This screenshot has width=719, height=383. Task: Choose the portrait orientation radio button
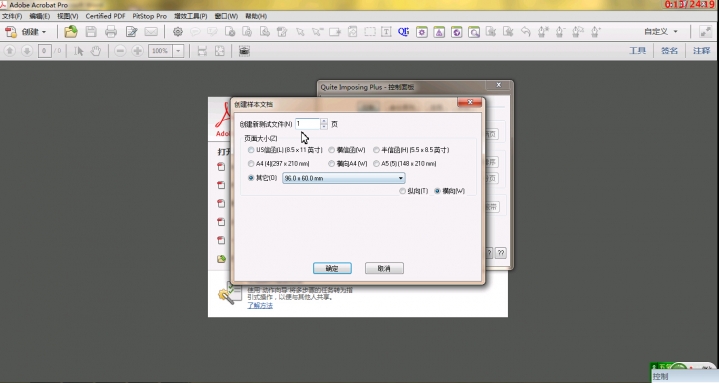tap(402, 191)
